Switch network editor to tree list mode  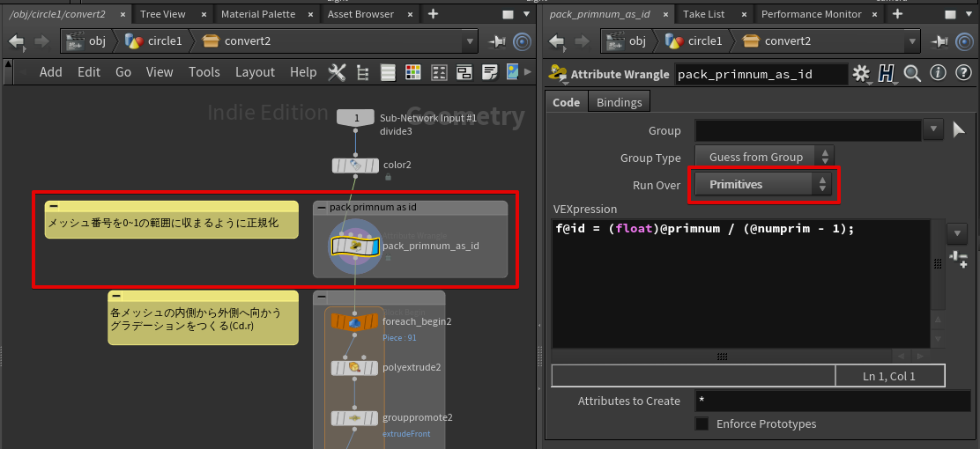[x=362, y=73]
